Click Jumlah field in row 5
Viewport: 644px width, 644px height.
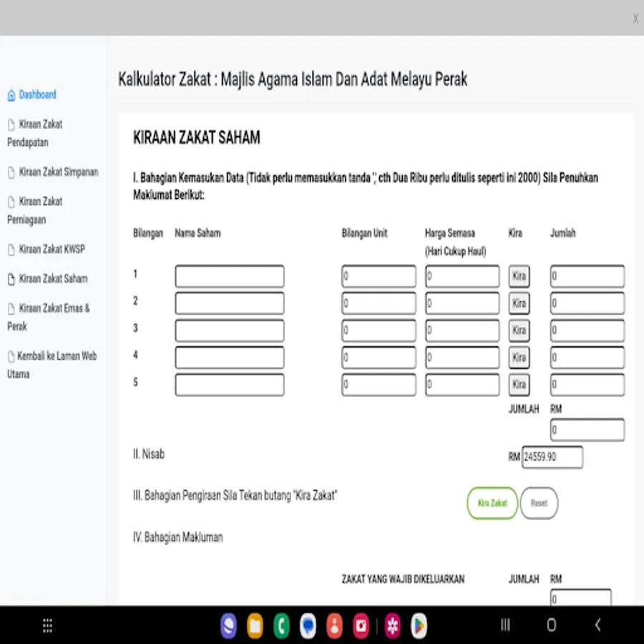[x=587, y=384]
